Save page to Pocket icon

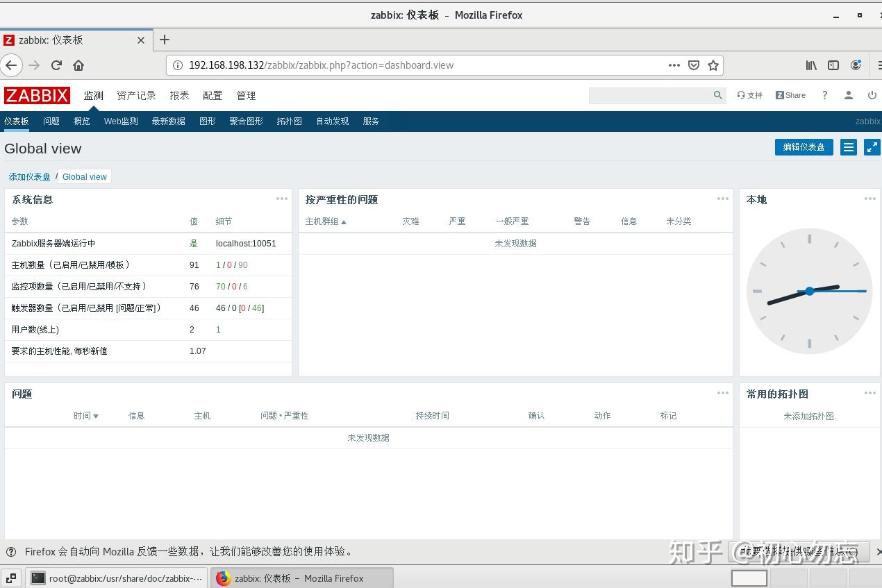tap(694, 65)
